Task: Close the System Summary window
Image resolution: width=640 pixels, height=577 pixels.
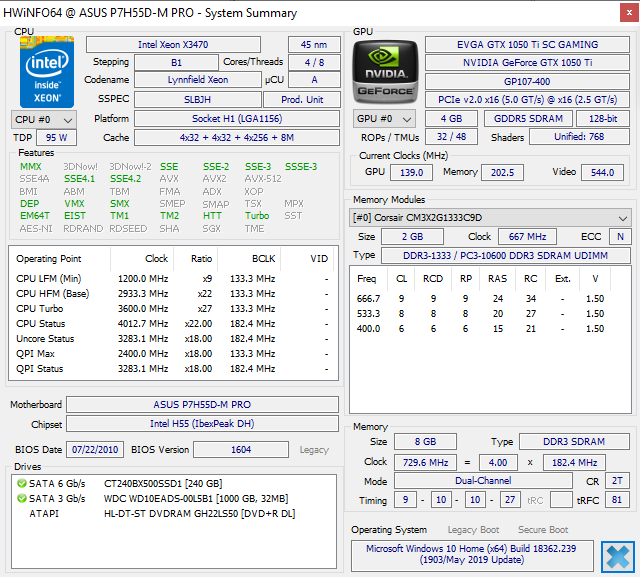Action: click(629, 13)
